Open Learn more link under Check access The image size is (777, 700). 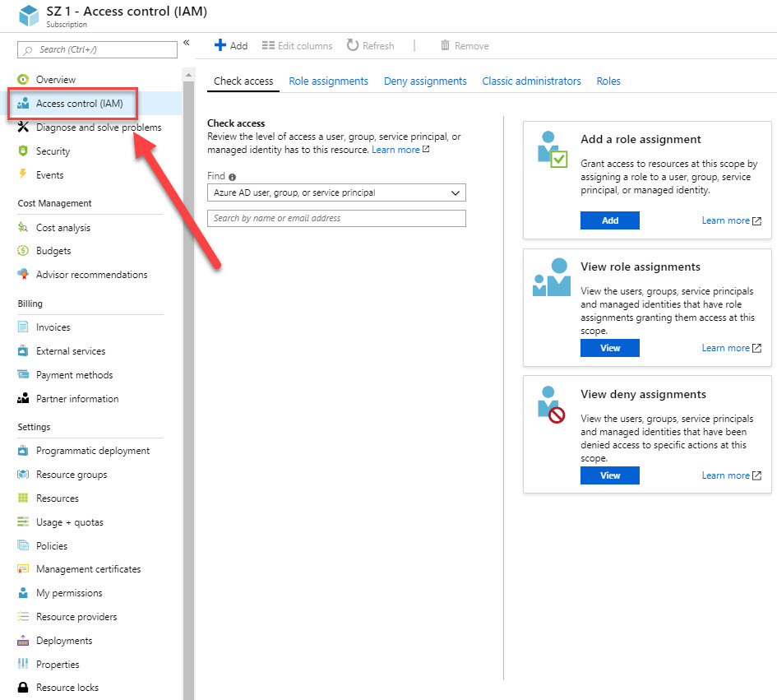point(400,149)
